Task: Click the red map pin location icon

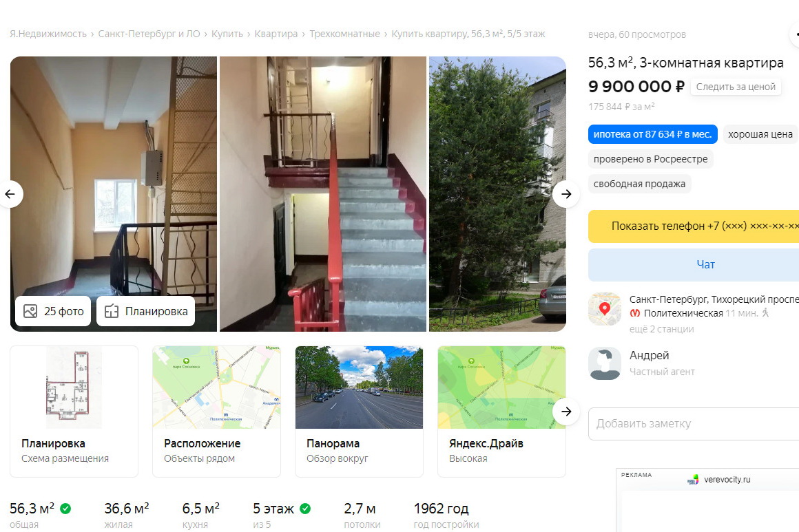Action: 604,309
